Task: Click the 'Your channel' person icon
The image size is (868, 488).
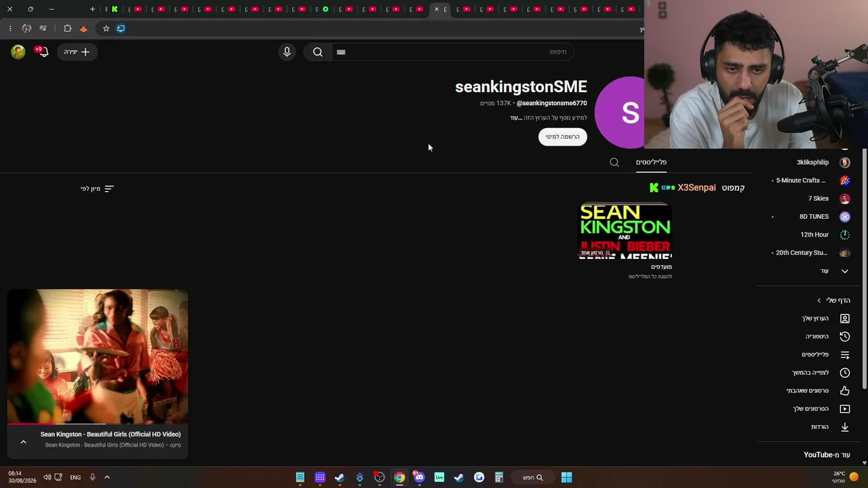Action: coord(845,319)
